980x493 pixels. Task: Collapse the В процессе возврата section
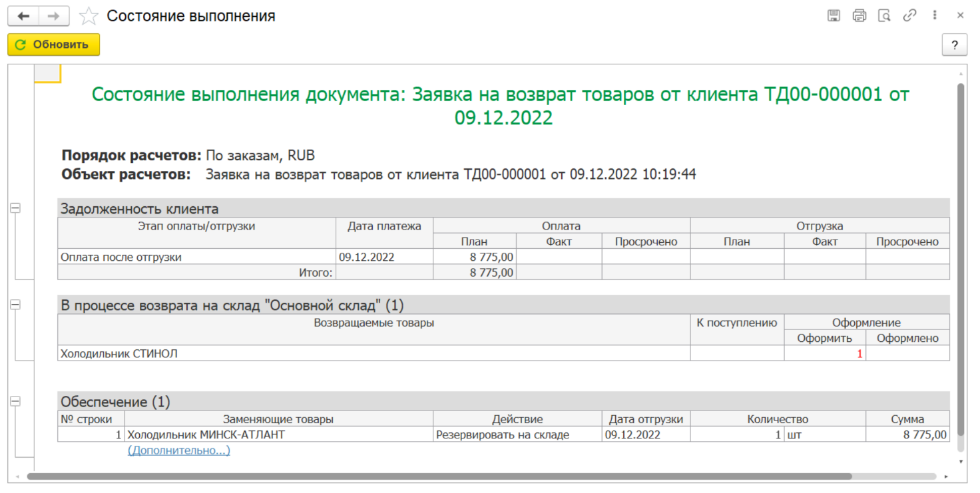[15, 305]
